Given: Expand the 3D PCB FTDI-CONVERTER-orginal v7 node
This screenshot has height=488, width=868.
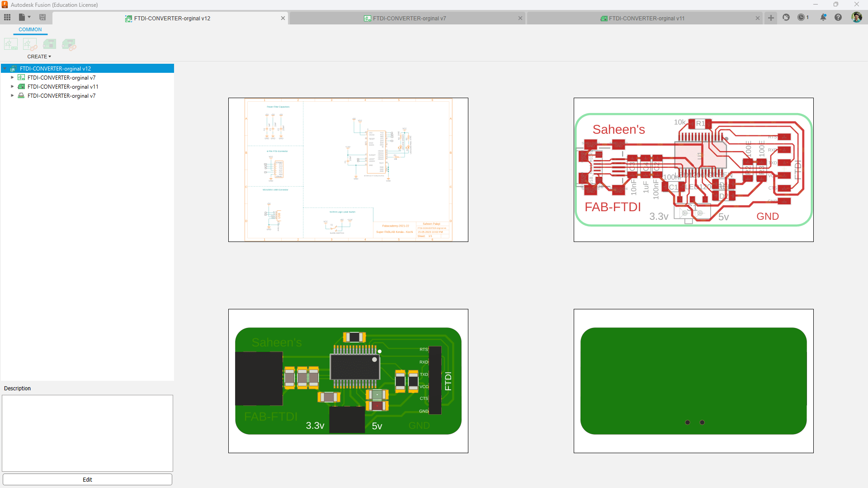Looking at the screenshot, I should (12, 96).
